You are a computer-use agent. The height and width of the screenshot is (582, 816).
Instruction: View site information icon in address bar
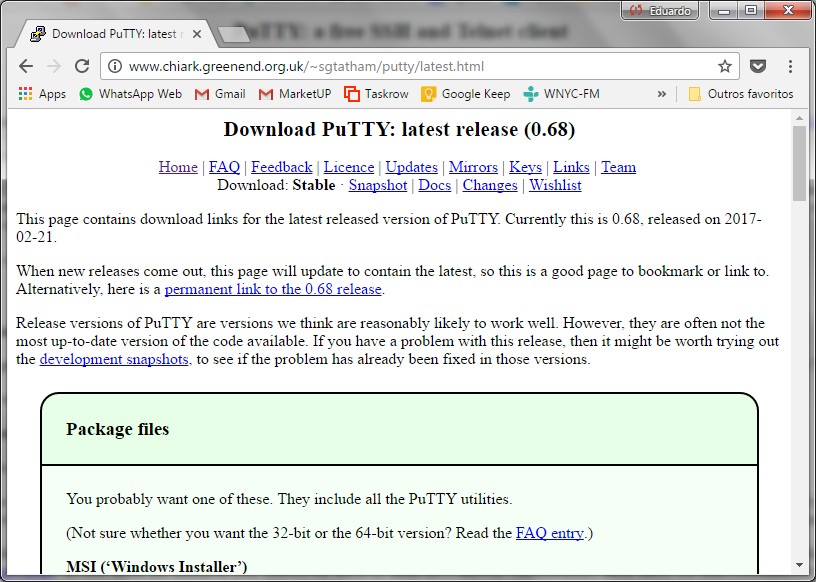tap(115, 66)
